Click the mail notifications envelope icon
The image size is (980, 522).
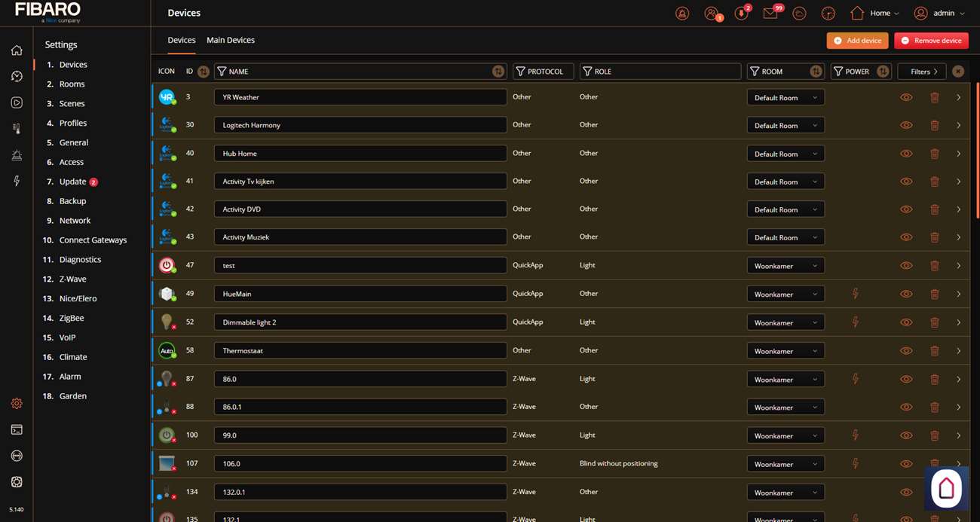click(x=770, y=14)
